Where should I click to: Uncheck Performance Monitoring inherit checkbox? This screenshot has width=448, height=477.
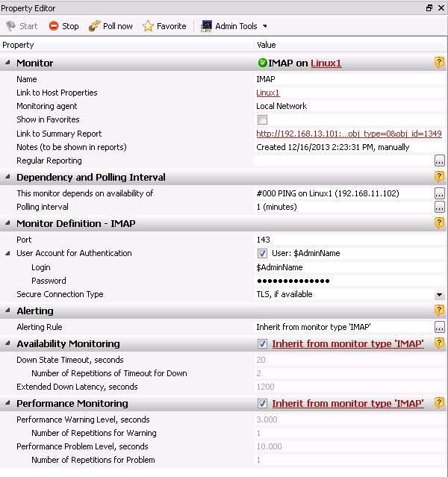click(x=262, y=403)
